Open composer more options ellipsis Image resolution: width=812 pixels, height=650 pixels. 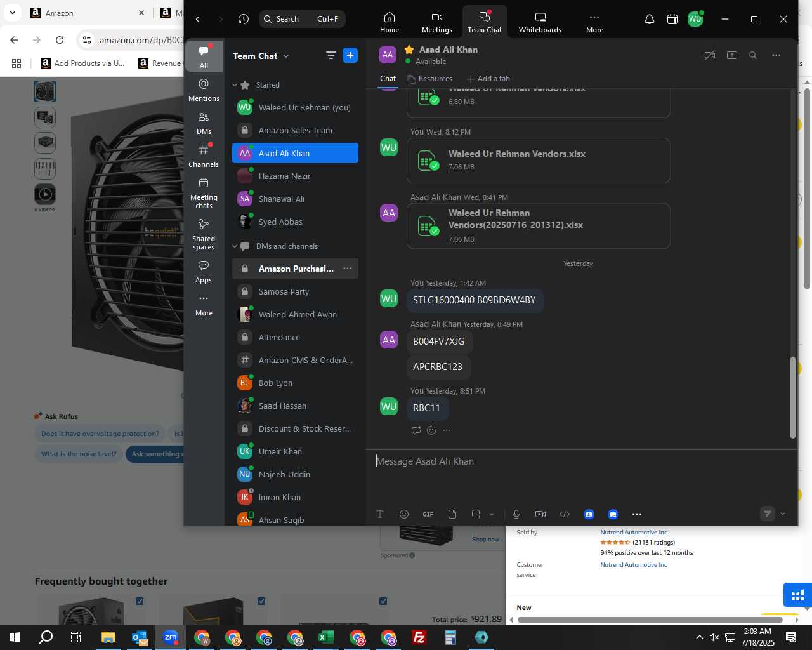[637, 514]
